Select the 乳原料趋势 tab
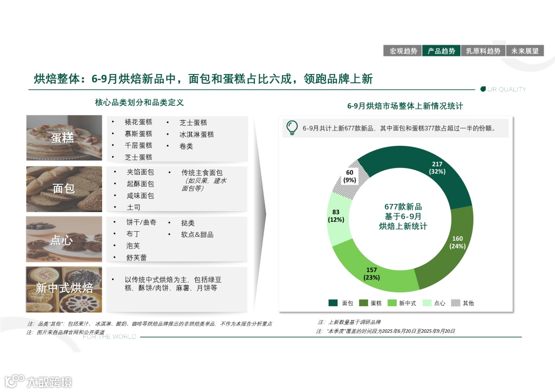 point(483,51)
